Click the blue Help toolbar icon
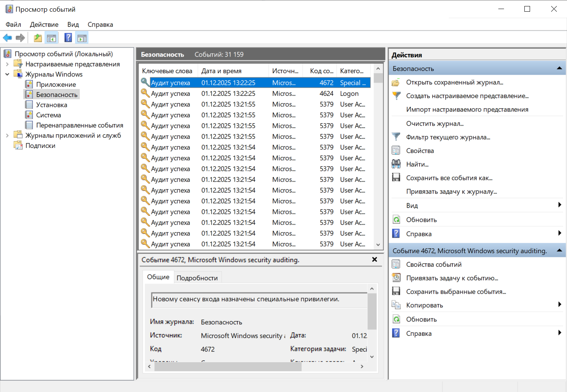Screen dimensions: 567x392 point(68,38)
